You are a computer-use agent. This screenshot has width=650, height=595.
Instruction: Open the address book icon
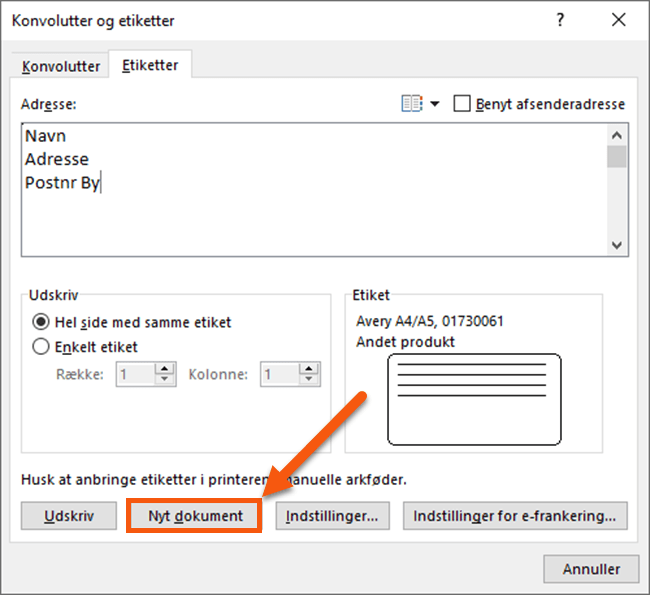(x=411, y=104)
